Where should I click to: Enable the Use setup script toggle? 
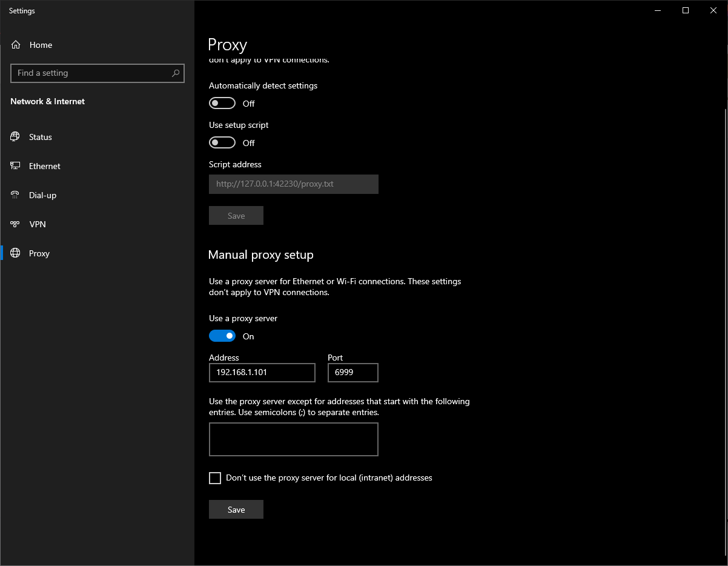[222, 143]
